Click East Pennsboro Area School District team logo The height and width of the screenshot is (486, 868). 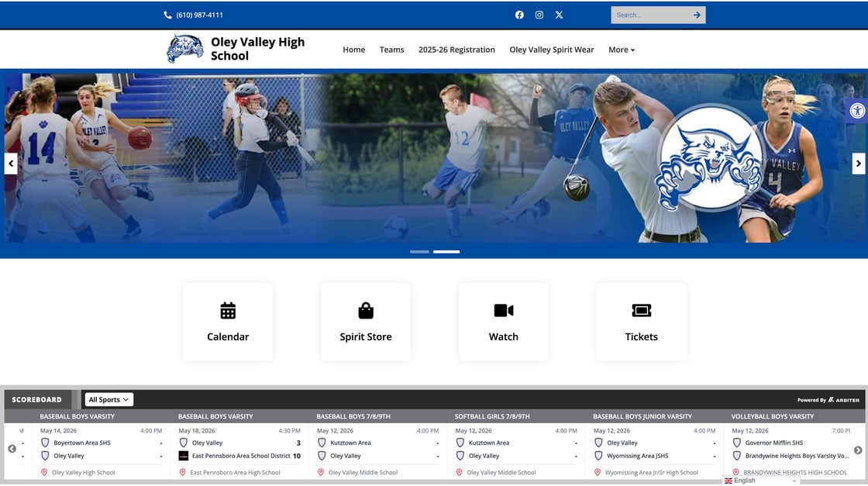click(x=183, y=456)
